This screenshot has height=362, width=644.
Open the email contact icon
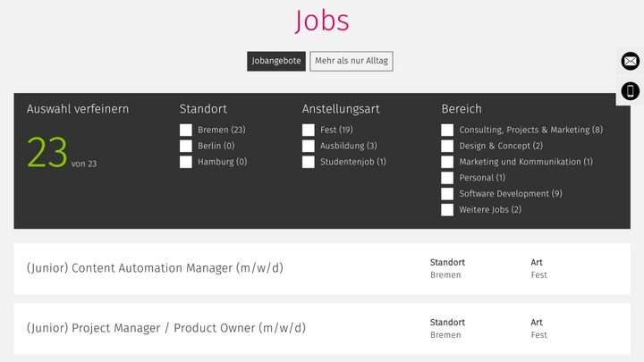click(630, 61)
